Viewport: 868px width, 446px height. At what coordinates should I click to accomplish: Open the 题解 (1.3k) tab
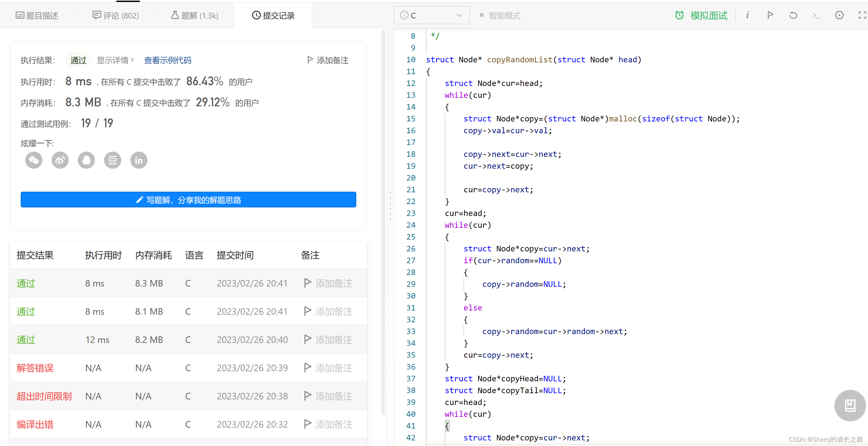pyautogui.click(x=195, y=15)
